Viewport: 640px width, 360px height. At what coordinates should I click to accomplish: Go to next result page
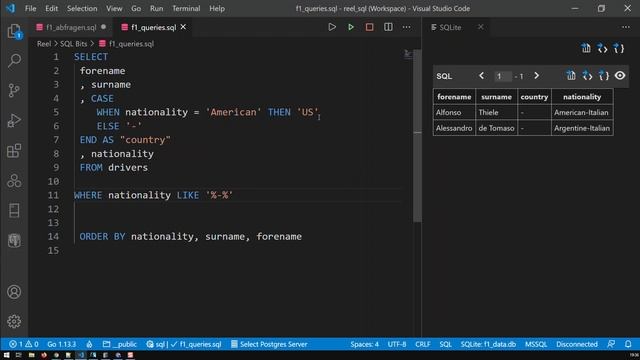pos(536,76)
